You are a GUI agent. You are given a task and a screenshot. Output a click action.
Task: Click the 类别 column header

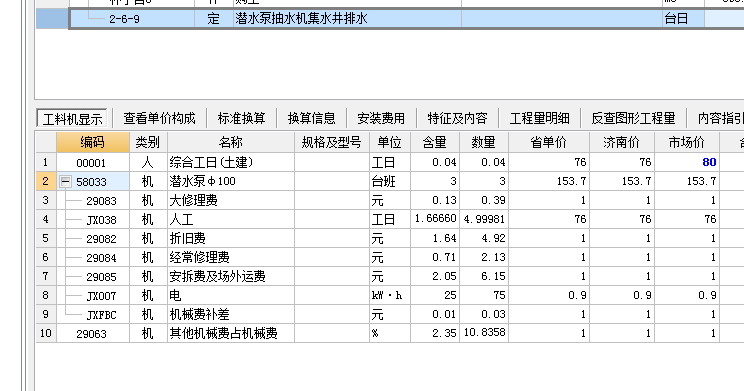148,142
